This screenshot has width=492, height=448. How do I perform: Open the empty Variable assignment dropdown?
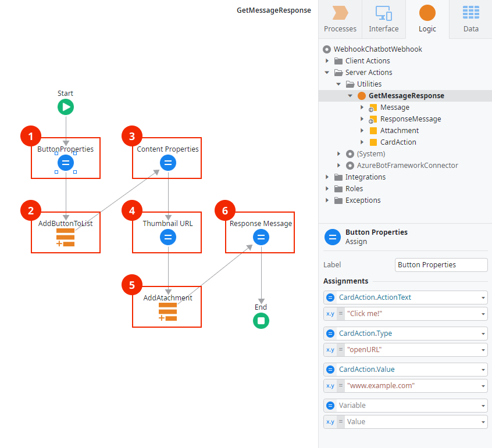pos(484,405)
